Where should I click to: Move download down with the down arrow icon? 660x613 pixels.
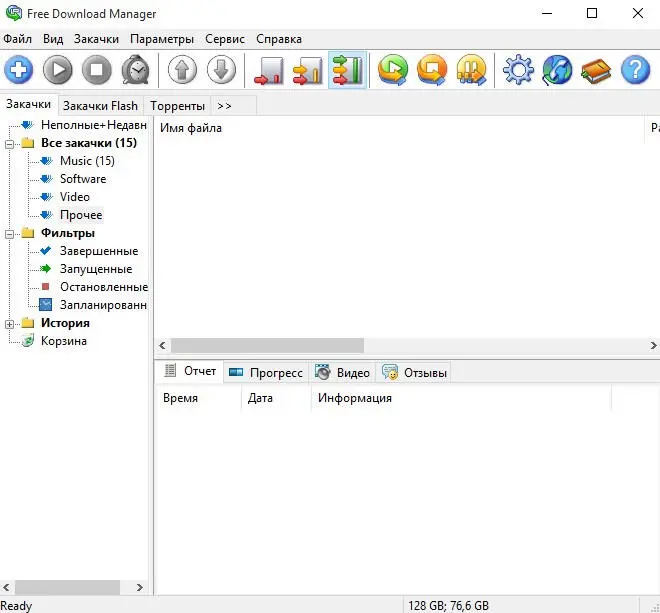[221, 70]
